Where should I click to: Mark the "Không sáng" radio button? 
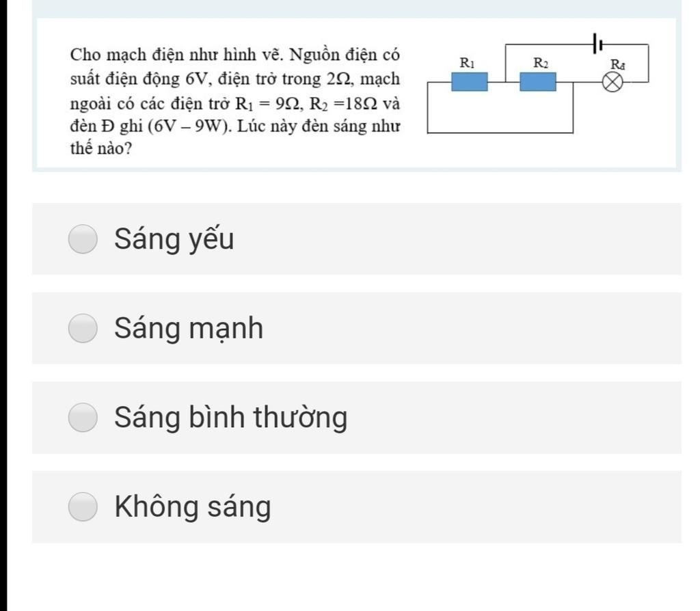coord(83,507)
